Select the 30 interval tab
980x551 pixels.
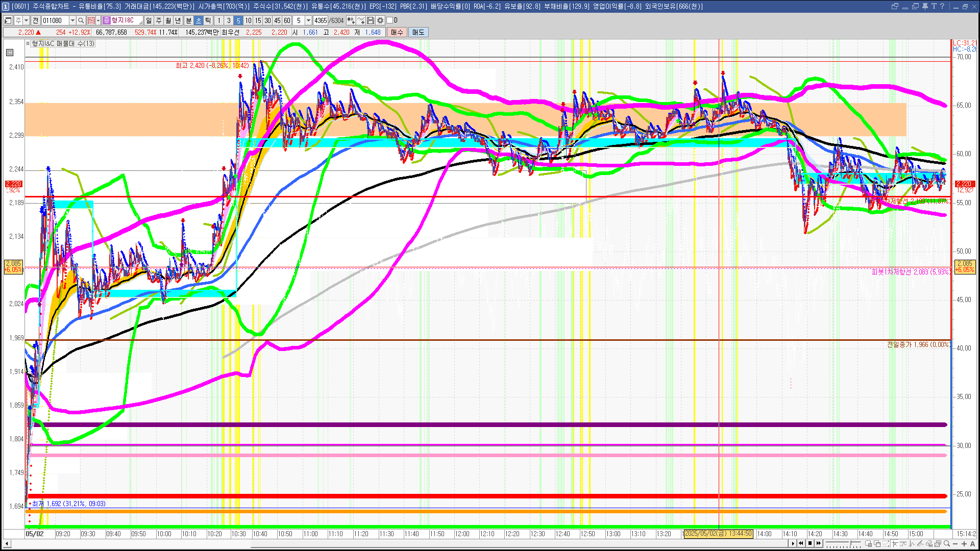click(x=267, y=20)
